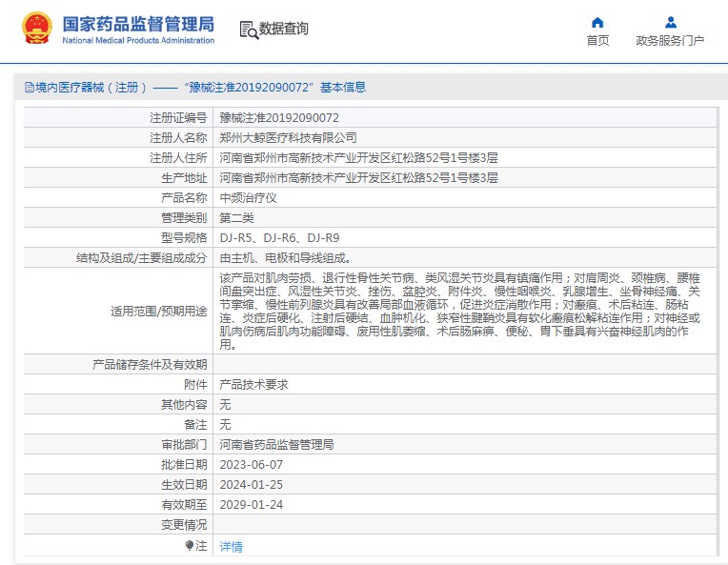Click the attachment value 产品技术要求
Viewport: 728px width, 565px height.
(253, 384)
